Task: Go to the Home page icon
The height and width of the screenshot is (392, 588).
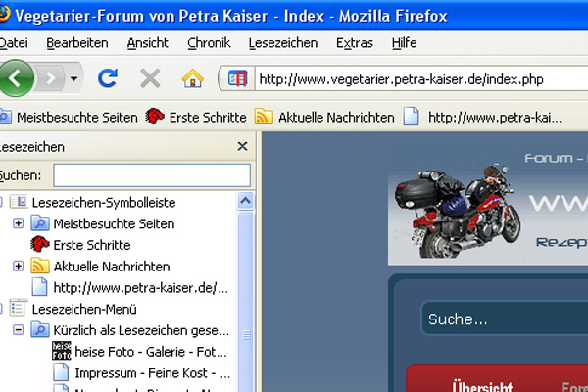Action: pyautogui.click(x=193, y=78)
